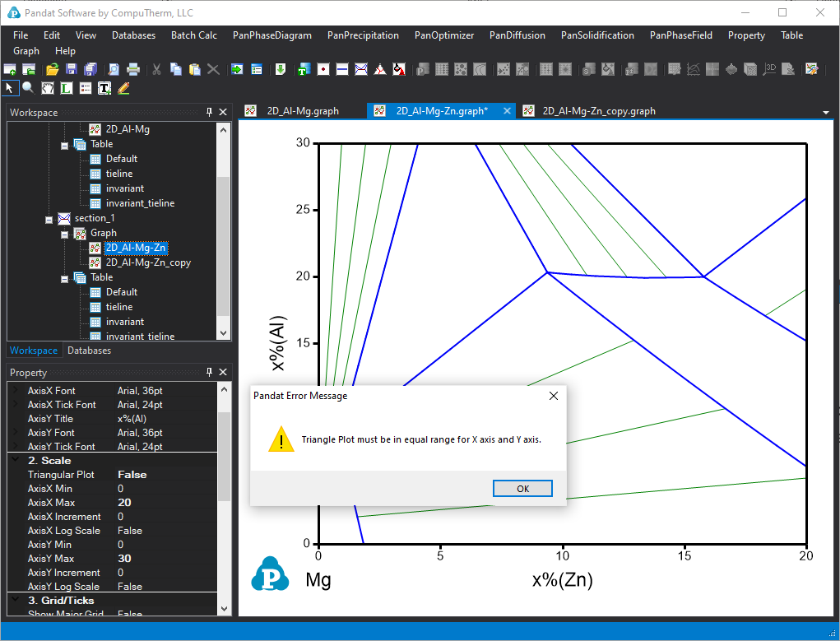
Task: Click the copy icon in the toolbar
Action: [x=176, y=69]
